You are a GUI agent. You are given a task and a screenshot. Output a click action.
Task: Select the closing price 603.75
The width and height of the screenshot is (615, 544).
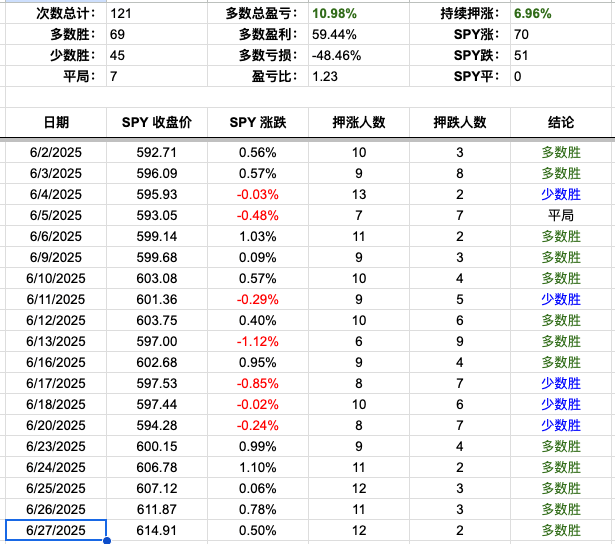[x=157, y=320]
